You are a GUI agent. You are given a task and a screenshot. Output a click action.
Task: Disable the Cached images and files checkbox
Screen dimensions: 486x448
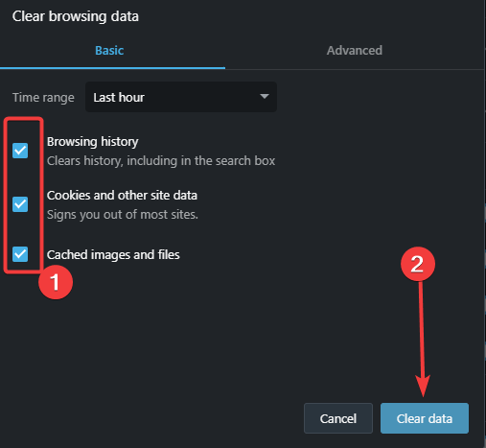click(x=20, y=254)
